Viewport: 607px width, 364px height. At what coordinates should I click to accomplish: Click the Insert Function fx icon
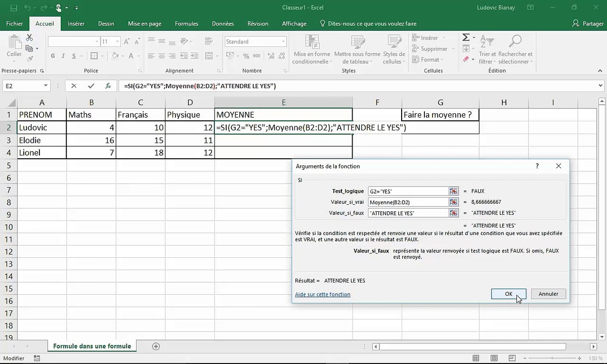pos(108,86)
